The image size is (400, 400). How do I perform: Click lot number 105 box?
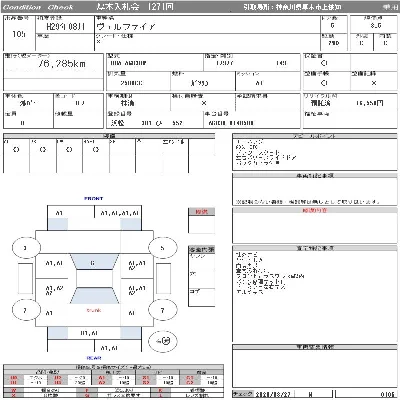19,34
